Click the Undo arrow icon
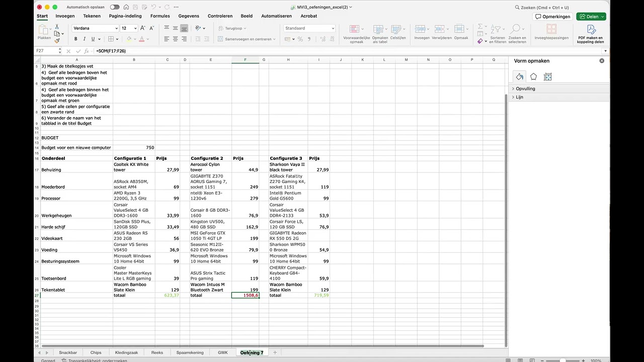Viewport: 644px width, 362px height. pos(153,7)
